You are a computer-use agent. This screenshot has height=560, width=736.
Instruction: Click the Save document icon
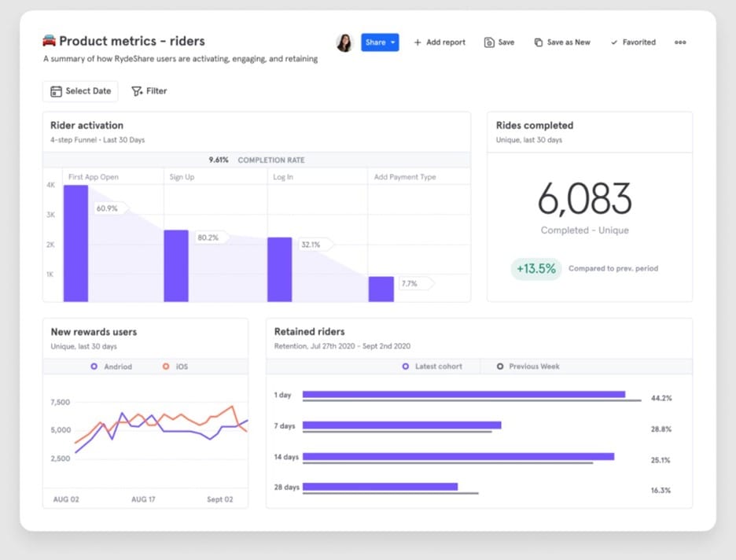tap(489, 42)
